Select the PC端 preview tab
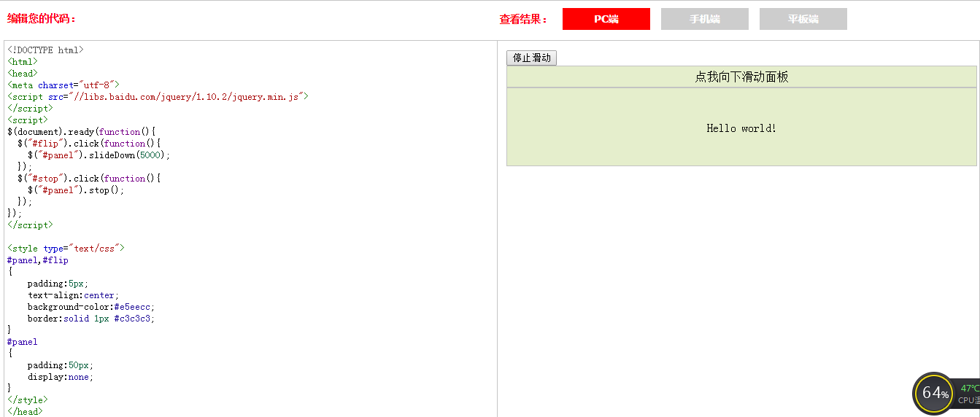980x417 pixels. 606,19
